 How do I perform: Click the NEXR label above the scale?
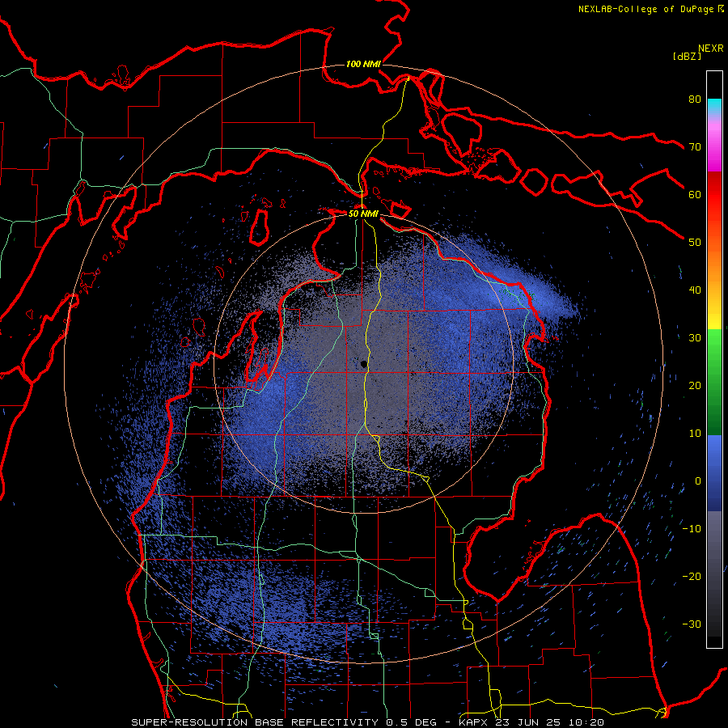(711, 49)
